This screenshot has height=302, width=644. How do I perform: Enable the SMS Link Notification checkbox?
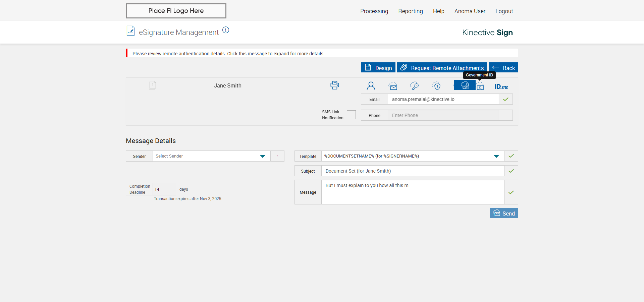[x=351, y=115]
